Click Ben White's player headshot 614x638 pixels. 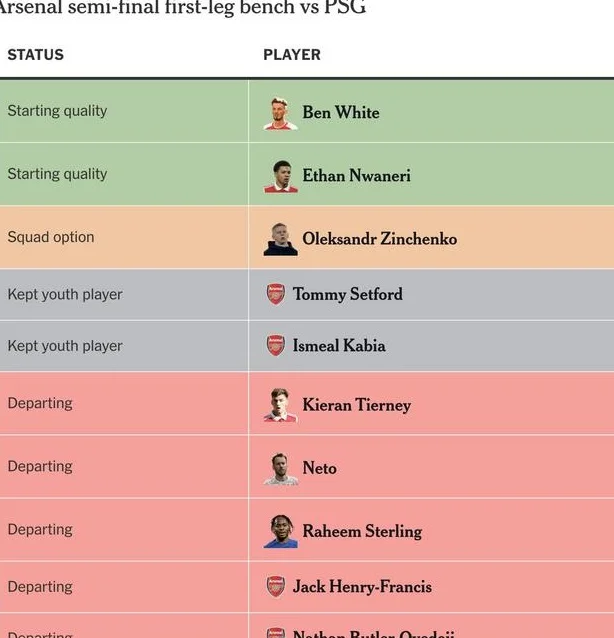[x=280, y=114]
